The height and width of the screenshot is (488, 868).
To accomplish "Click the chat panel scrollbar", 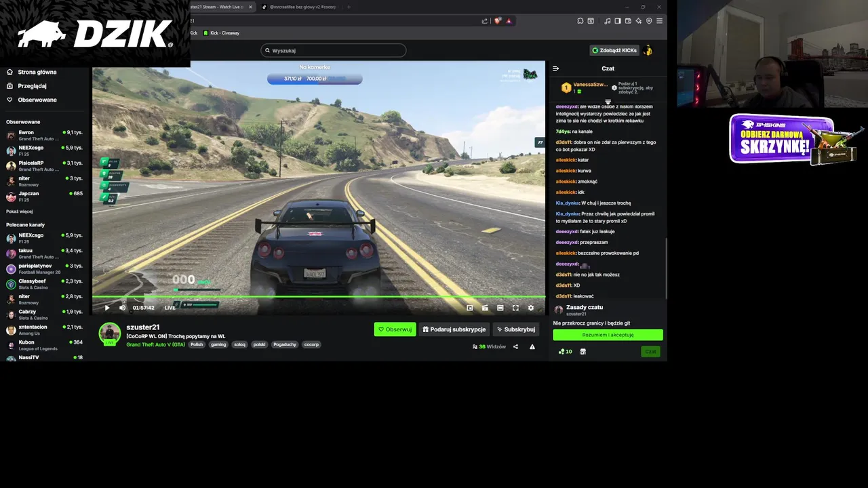I will point(666,268).
